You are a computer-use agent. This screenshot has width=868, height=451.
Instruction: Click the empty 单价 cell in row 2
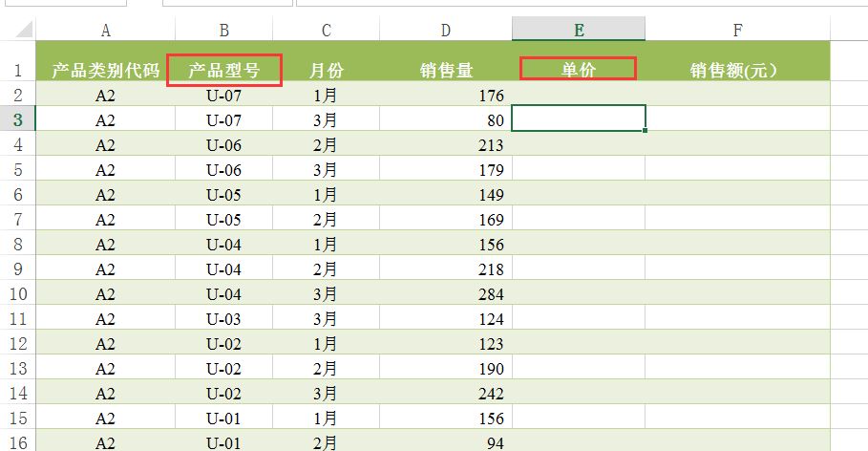point(579,95)
